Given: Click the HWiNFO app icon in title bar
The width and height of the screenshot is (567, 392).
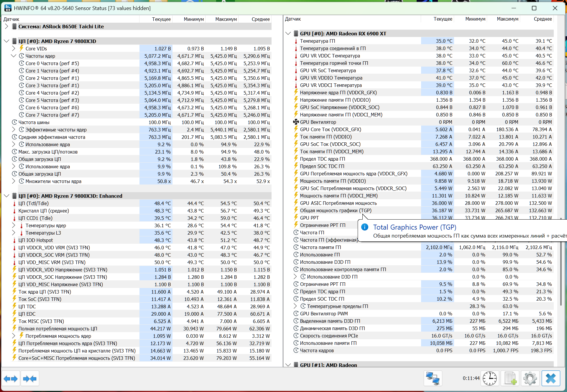Looking at the screenshot, I should (x=8, y=8).
